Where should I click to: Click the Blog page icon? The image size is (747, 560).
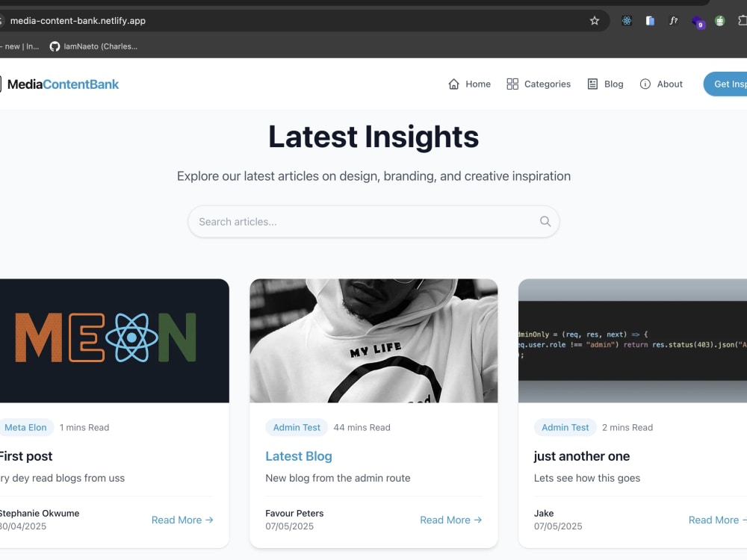(592, 84)
